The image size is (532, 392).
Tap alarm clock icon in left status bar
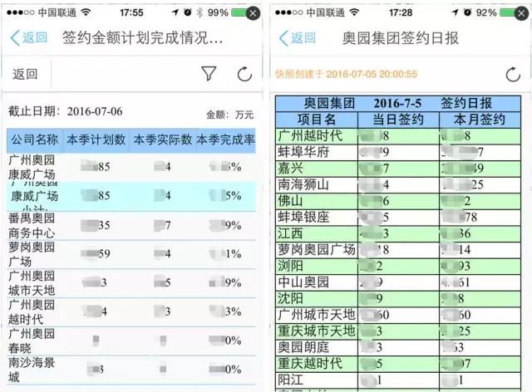pos(187,12)
